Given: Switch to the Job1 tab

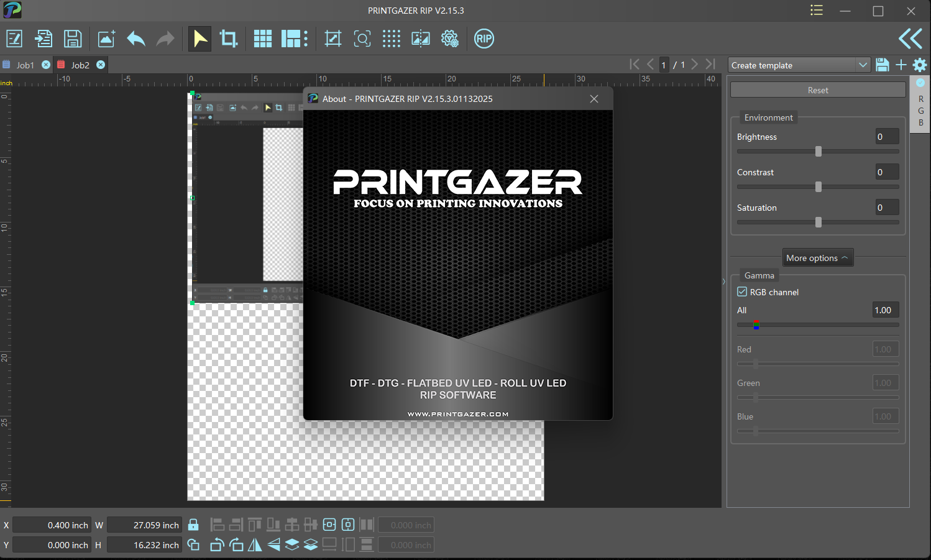Looking at the screenshot, I should tap(25, 65).
